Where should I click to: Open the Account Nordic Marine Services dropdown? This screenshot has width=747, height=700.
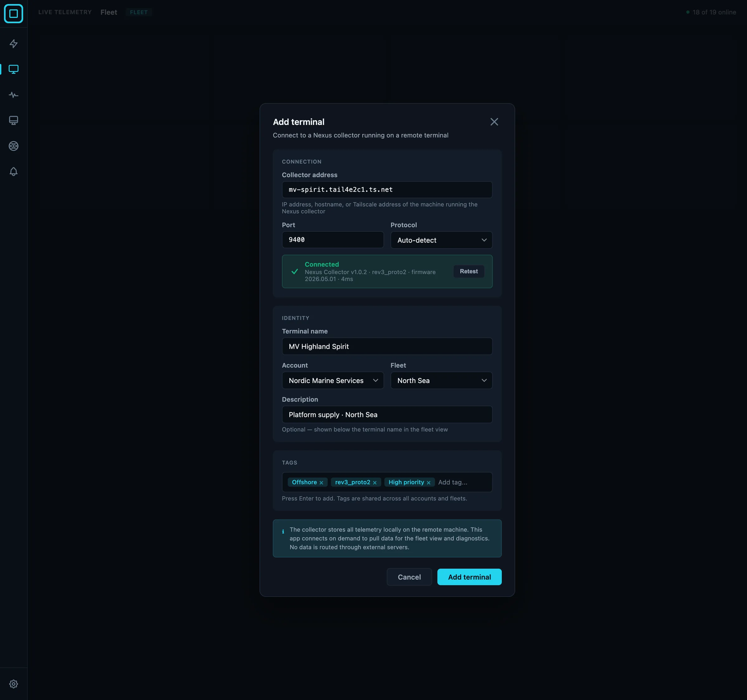pos(332,381)
